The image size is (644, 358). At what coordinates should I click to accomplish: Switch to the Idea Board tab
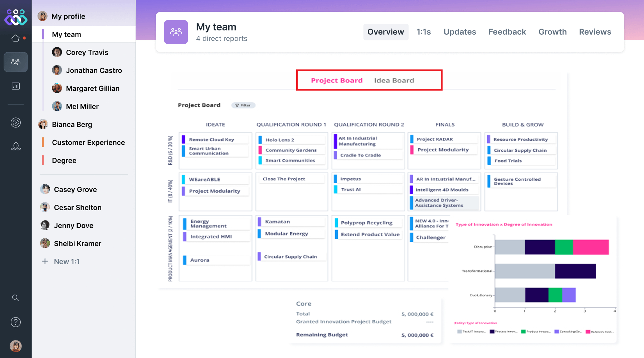[394, 81]
